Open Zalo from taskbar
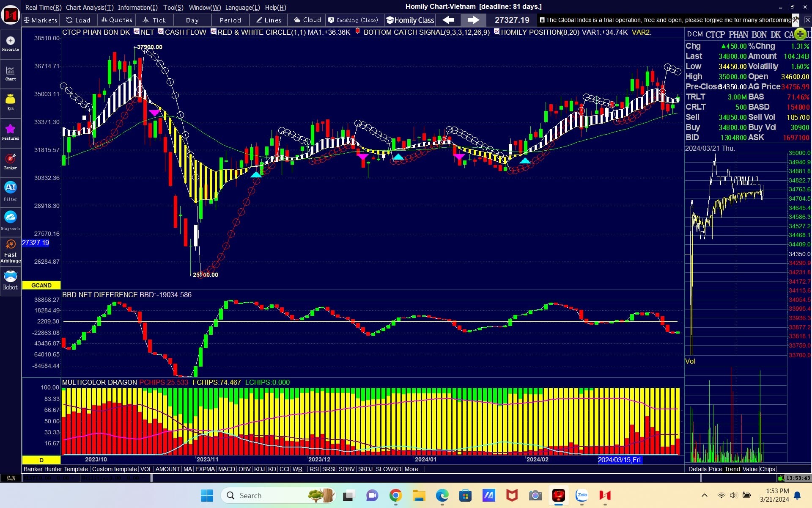 click(x=582, y=495)
